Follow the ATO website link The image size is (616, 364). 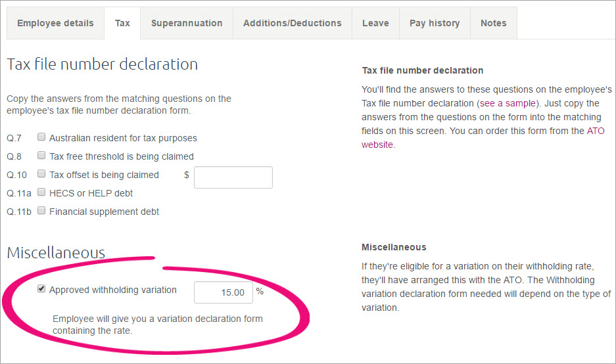click(595, 131)
